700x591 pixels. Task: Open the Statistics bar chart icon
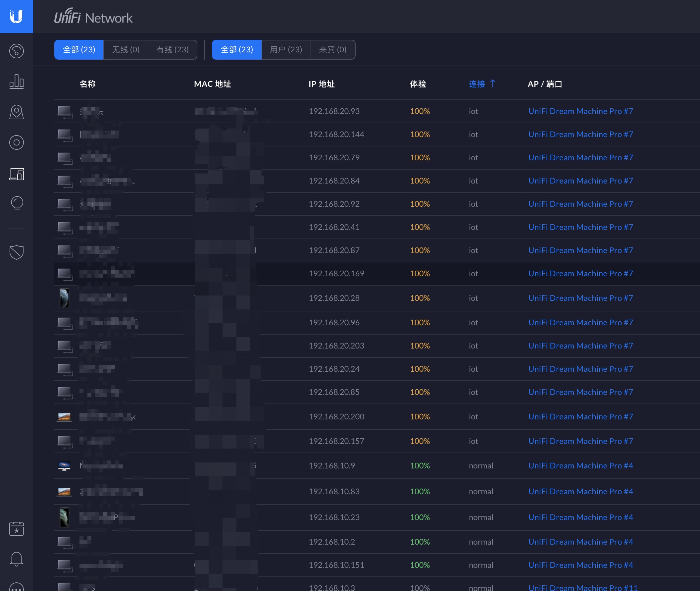[17, 81]
